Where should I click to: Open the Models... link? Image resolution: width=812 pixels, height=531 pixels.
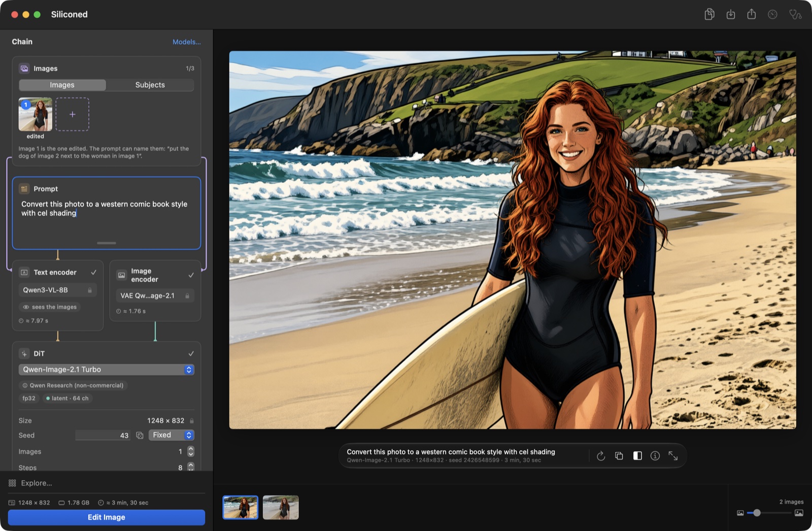coord(187,42)
